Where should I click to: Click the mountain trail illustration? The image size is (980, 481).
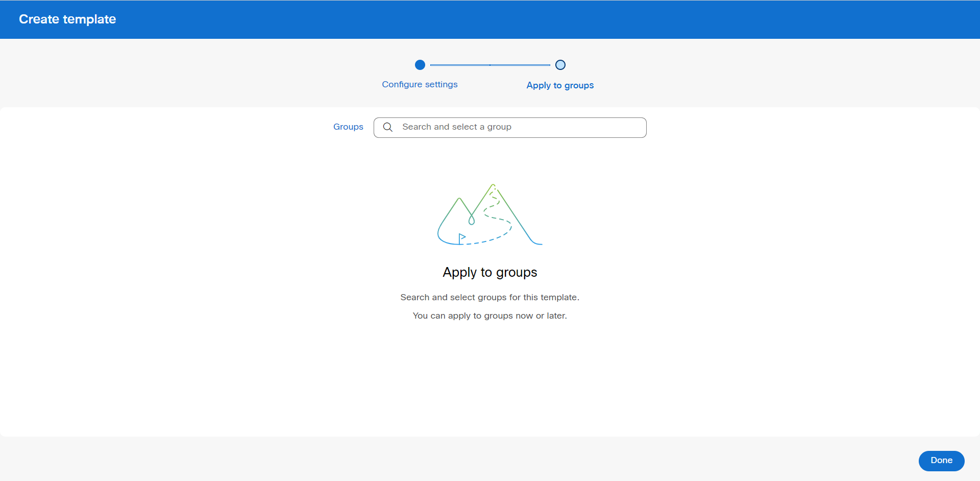click(490, 214)
